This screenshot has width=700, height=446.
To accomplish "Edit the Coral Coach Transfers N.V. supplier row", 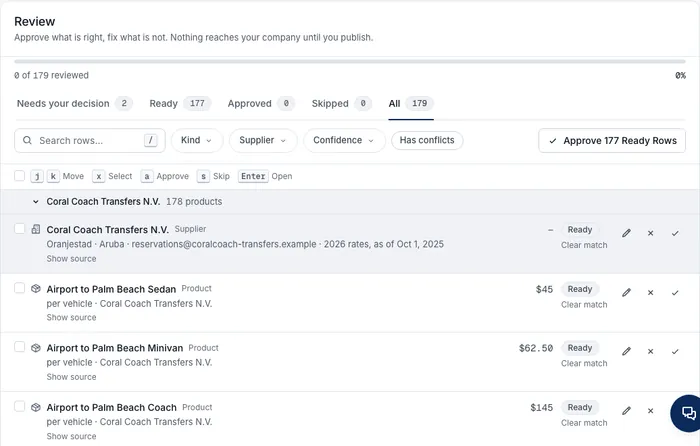I will click(626, 233).
